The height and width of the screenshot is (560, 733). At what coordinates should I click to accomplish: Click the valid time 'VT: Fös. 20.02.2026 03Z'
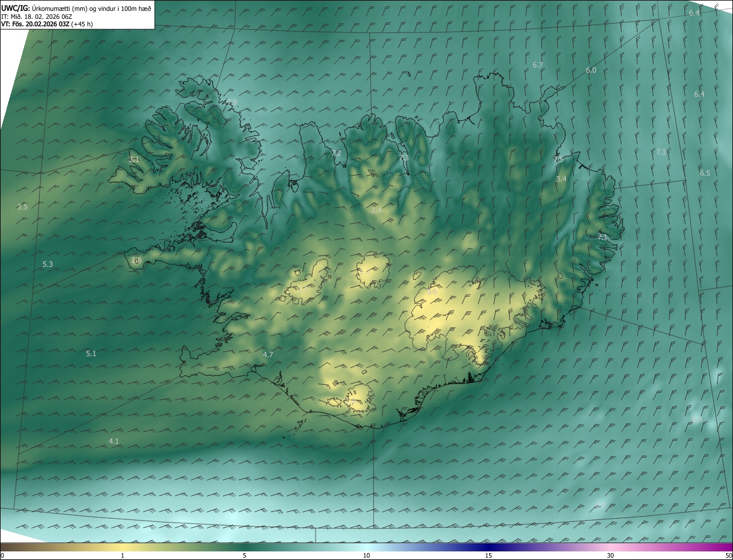point(35,24)
